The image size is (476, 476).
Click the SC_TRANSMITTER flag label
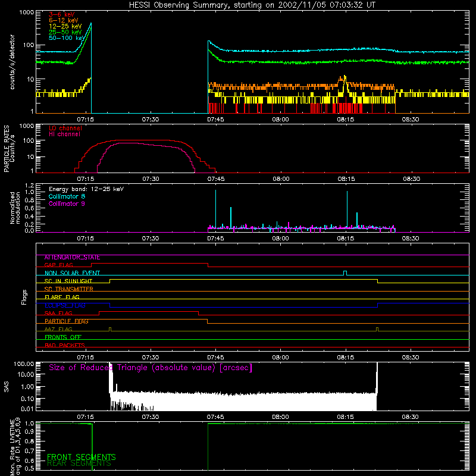[69, 289]
